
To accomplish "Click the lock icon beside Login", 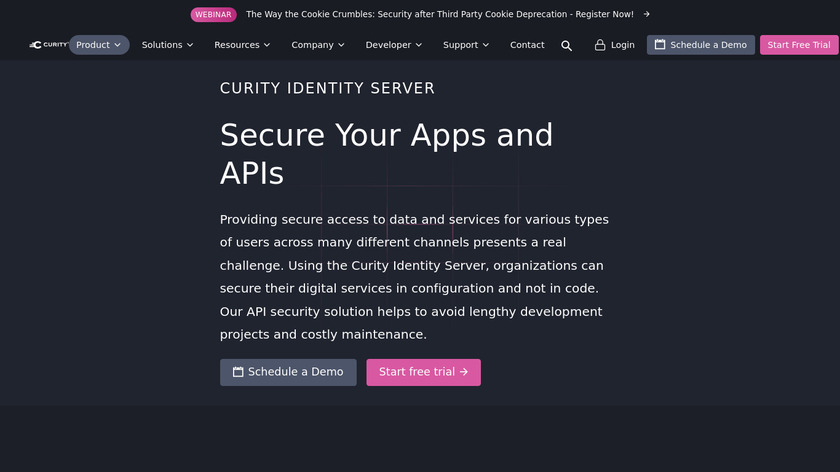I will tap(600, 45).
